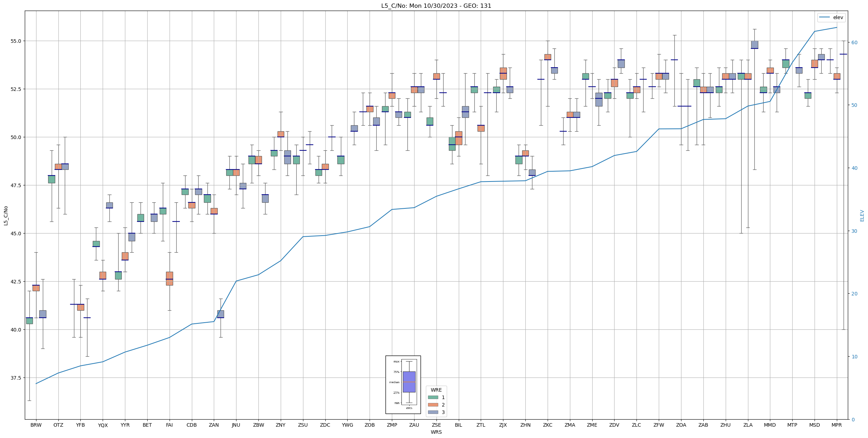This screenshot has width=868, height=438.
Task: Click the WRE legend title
Action: (x=436, y=390)
